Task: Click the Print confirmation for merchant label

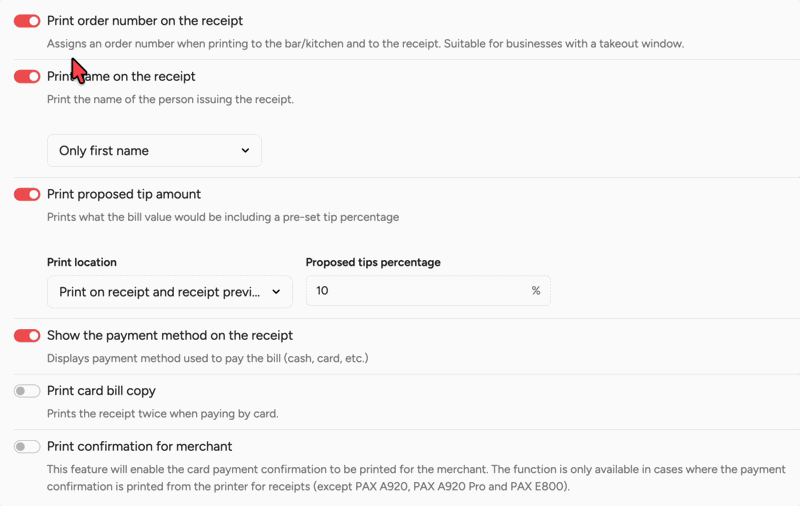Action: click(x=139, y=447)
